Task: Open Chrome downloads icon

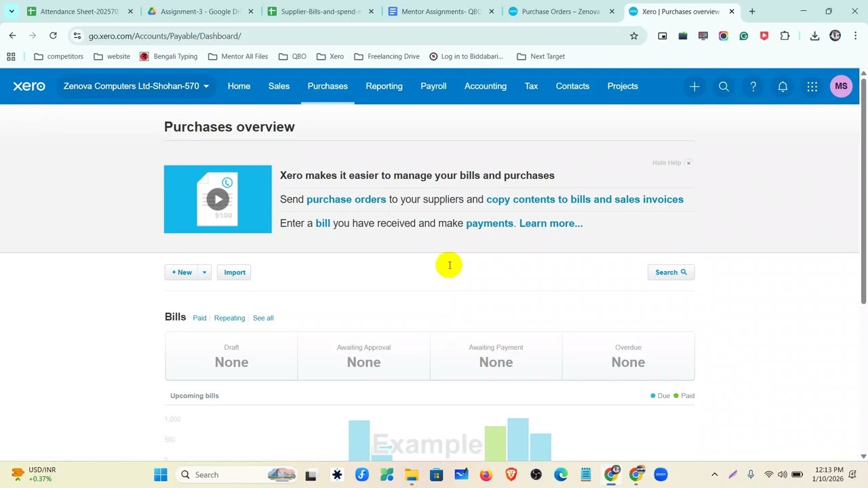Action: click(x=814, y=36)
